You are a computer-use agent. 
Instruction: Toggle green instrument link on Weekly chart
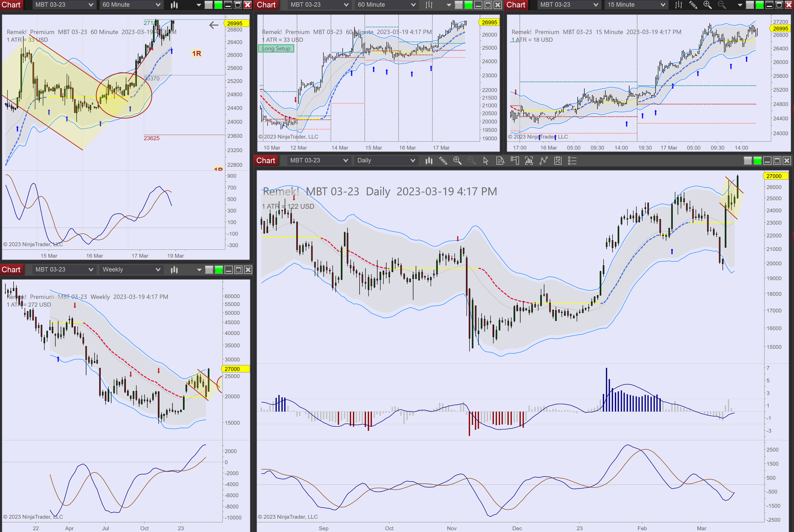219,270
